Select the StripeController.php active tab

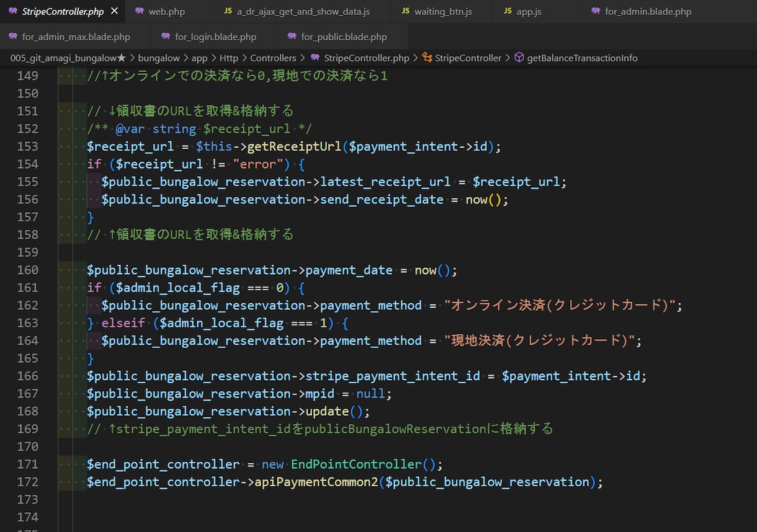62,11
